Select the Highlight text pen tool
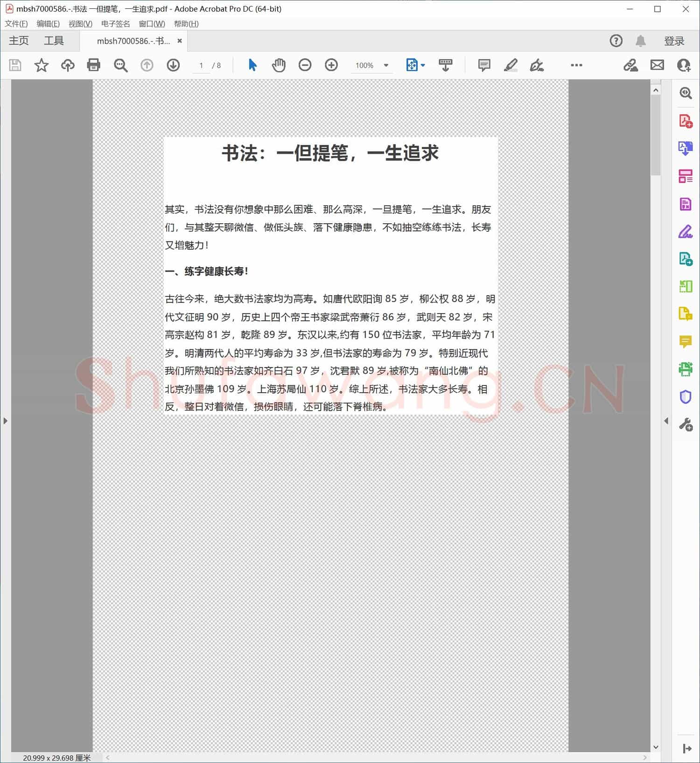Viewport: 700px width, 763px height. pyautogui.click(x=511, y=65)
